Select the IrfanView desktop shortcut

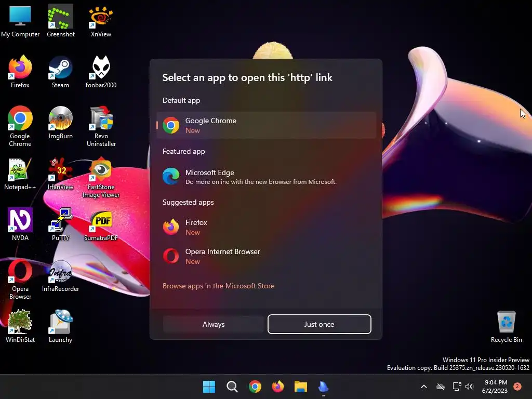[60, 174]
